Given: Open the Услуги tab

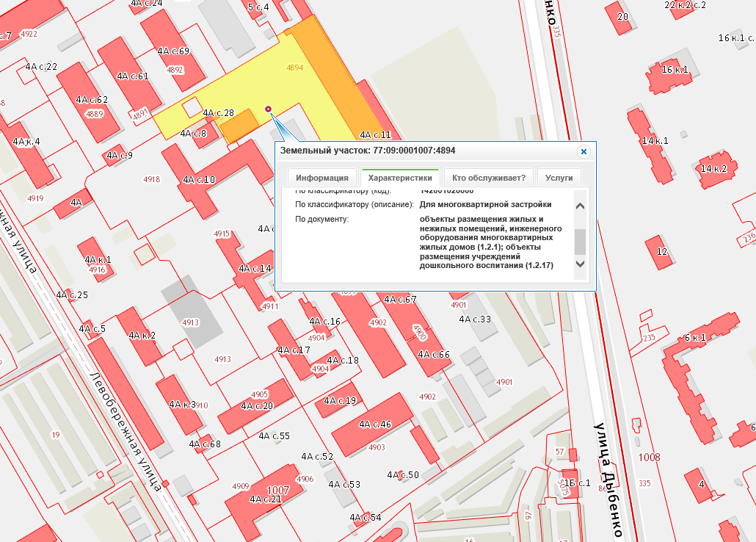Looking at the screenshot, I should click(x=559, y=178).
